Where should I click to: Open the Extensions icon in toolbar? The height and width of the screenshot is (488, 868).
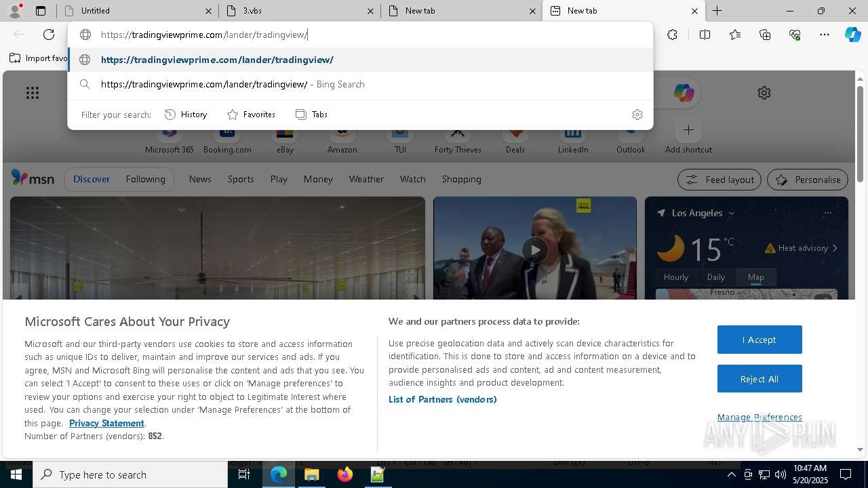(x=672, y=35)
